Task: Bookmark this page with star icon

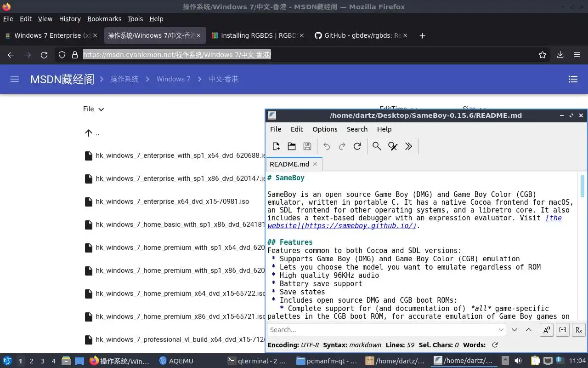Action: [543, 55]
